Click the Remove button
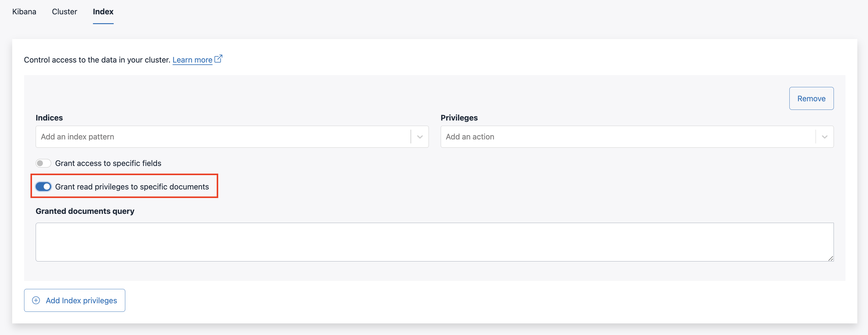This screenshot has width=868, height=335. [x=811, y=99]
